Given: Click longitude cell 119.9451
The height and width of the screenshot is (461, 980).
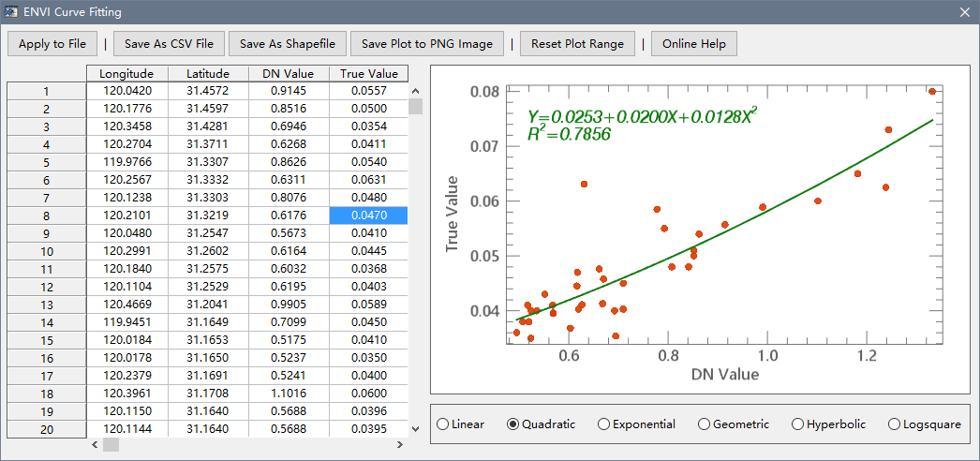Looking at the screenshot, I should pyautogui.click(x=126, y=322).
